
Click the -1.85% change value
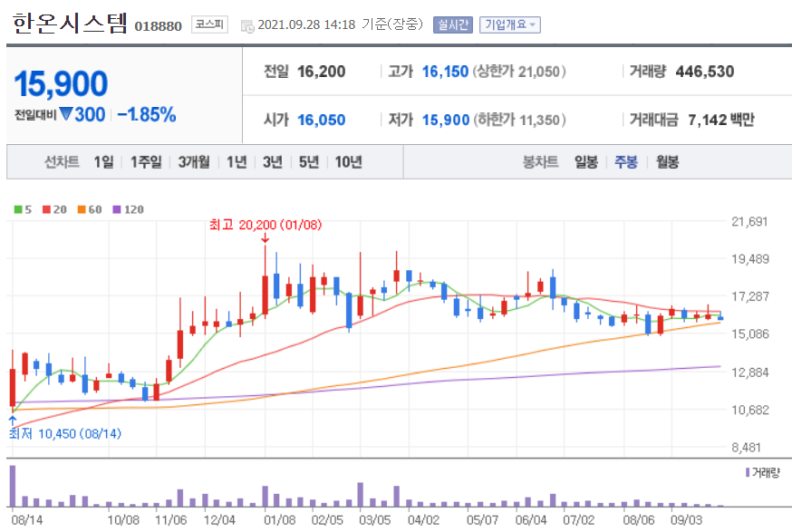[147, 115]
